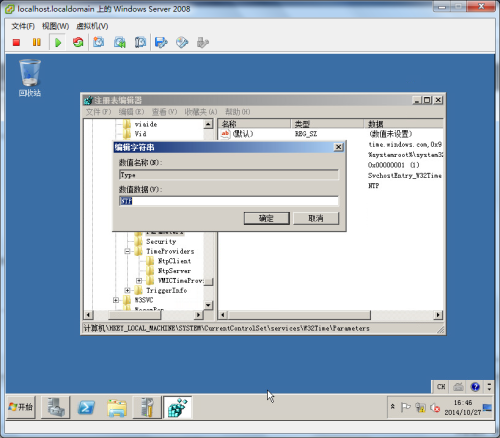Click the muted volume tray icon

(x=435, y=407)
